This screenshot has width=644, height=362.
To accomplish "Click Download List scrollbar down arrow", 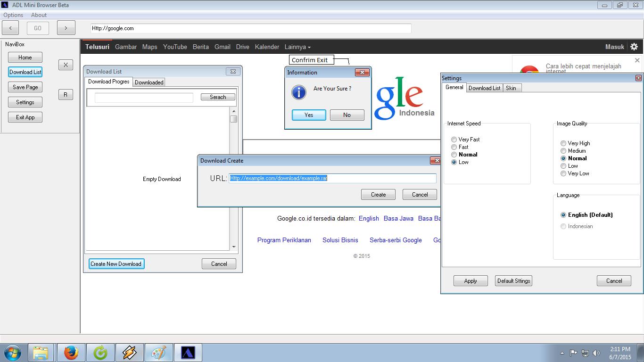I will pyautogui.click(x=233, y=247).
